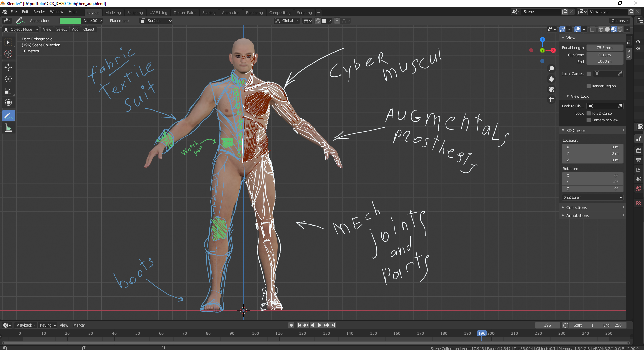
Task: Open the Scene properties tab icon
Action: point(639,179)
